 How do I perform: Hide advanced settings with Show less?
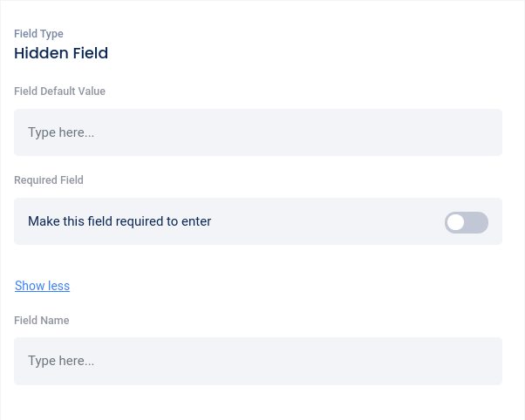point(42,286)
